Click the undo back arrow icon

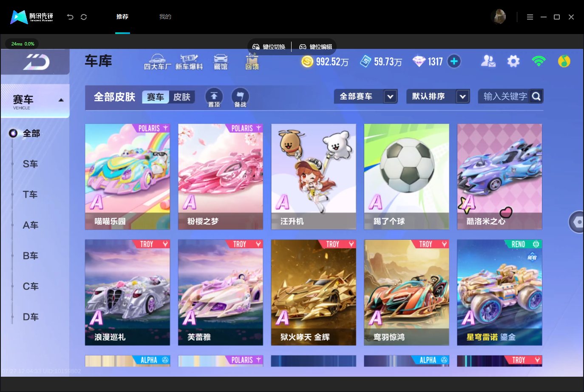70,17
